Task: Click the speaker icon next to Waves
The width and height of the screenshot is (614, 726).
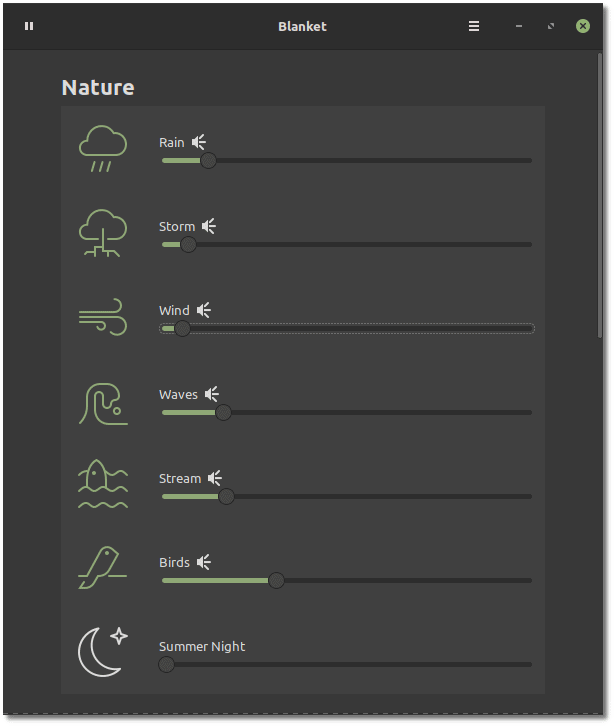Action: tap(212, 394)
